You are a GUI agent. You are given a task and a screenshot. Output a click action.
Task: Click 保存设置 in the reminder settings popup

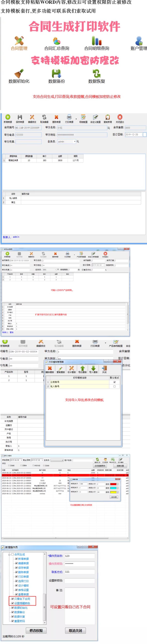pyautogui.click(x=114, y=497)
